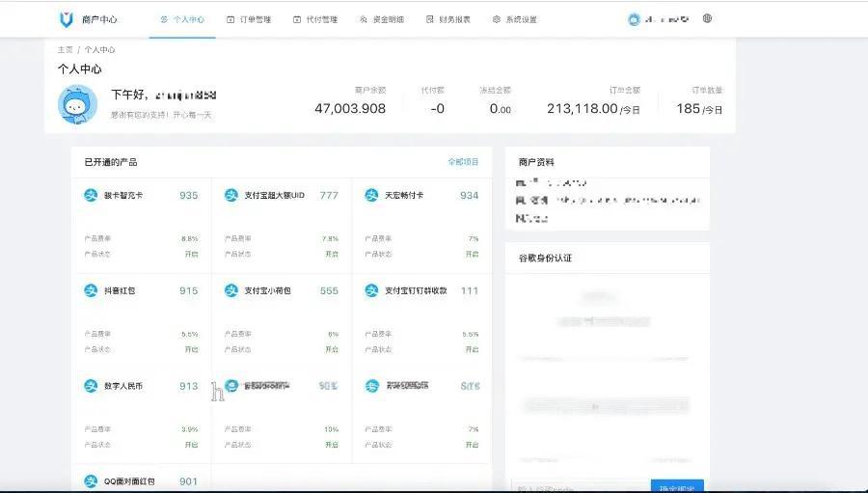Click the Alipay icon beside 抖音红包
Viewport: 868px width, 493px height.
coord(91,290)
